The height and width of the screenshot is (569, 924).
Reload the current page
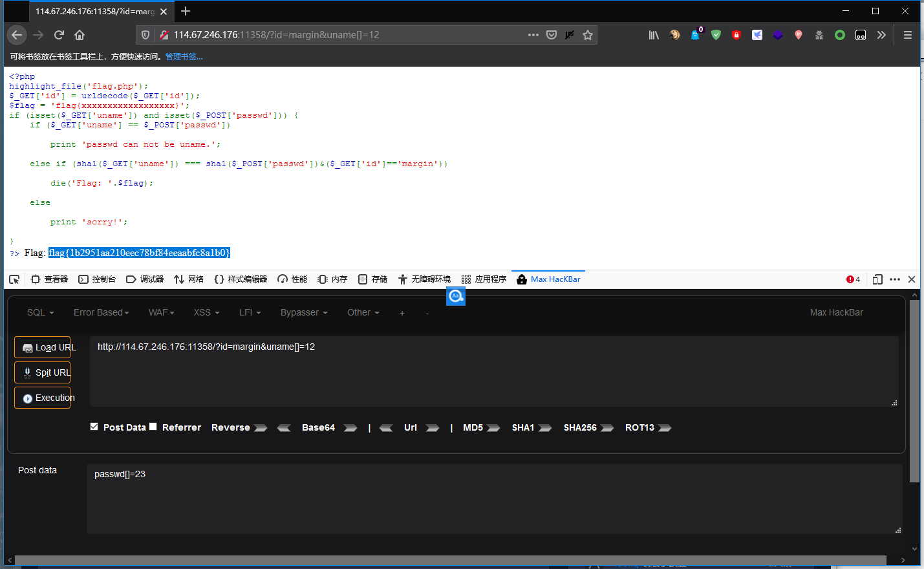[x=59, y=35]
